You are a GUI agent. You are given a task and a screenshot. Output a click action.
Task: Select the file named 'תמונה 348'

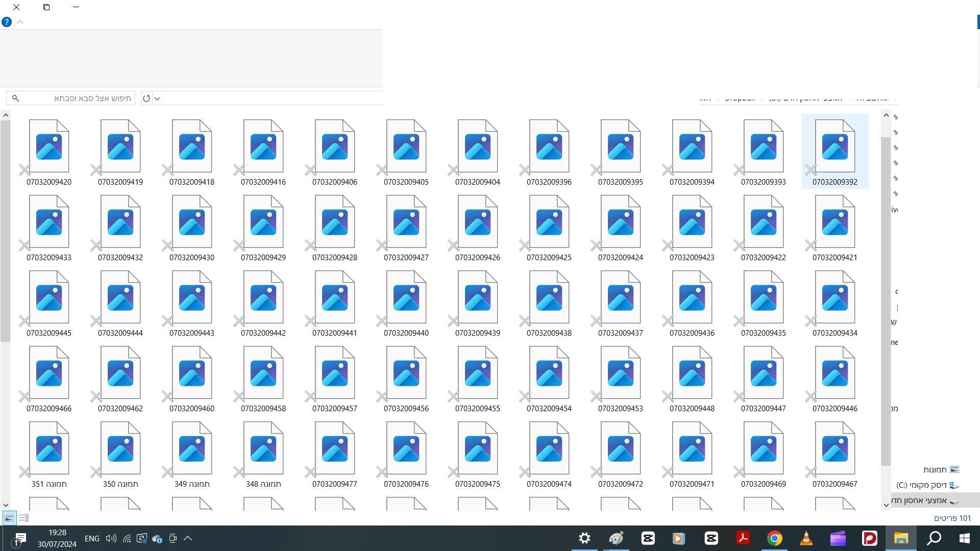tap(263, 454)
